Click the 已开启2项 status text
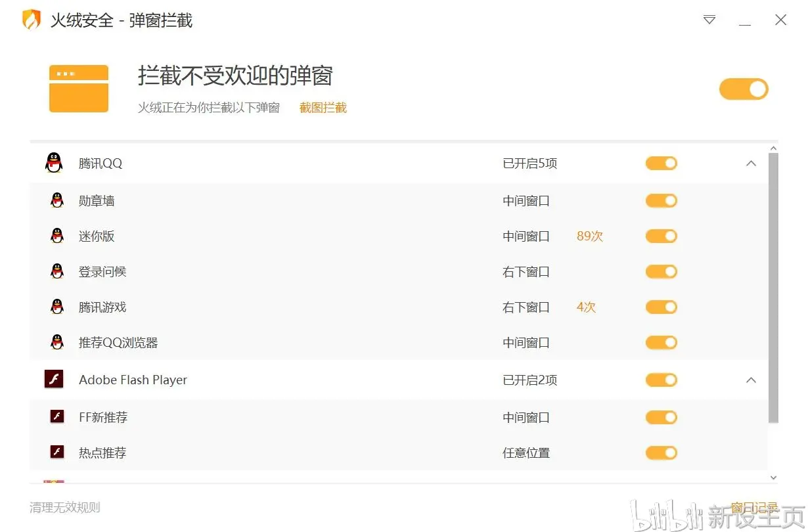 [x=530, y=380]
